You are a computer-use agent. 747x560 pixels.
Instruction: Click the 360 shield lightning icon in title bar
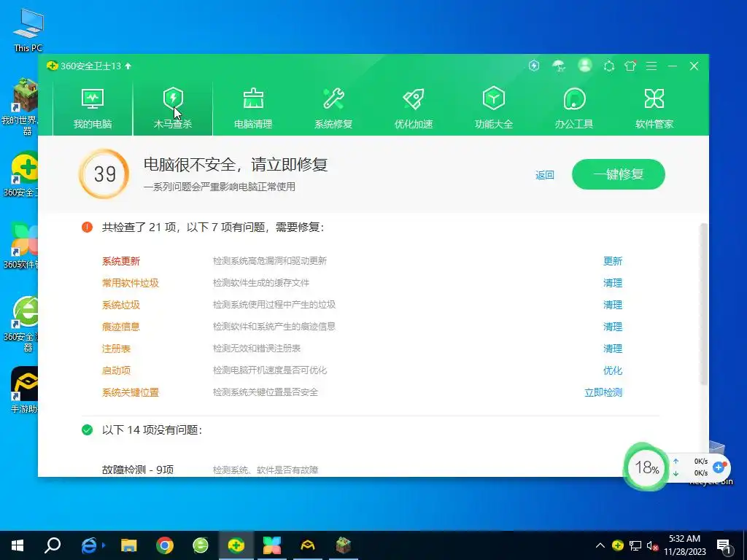[x=534, y=66]
